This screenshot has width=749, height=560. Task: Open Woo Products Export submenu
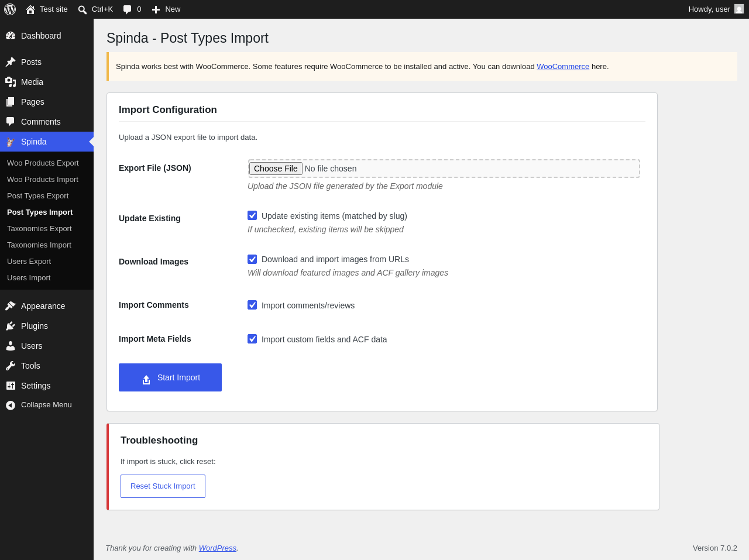[x=43, y=163]
